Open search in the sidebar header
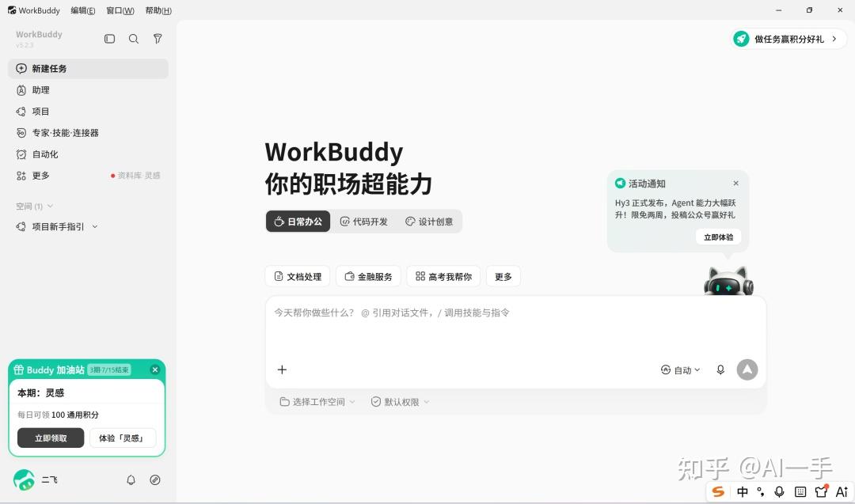 134,39
